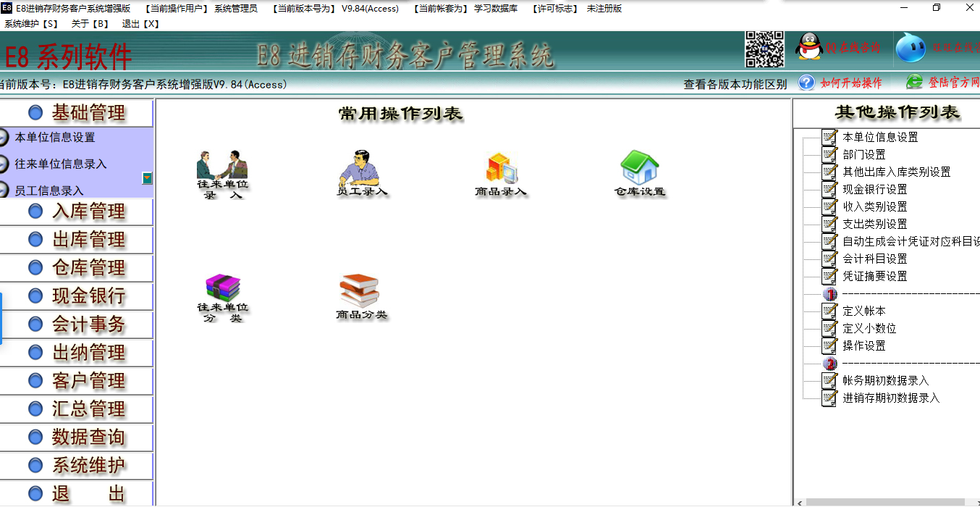Click the 登陆官方网 link
This screenshot has width=980, height=507.
[x=954, y=83]
